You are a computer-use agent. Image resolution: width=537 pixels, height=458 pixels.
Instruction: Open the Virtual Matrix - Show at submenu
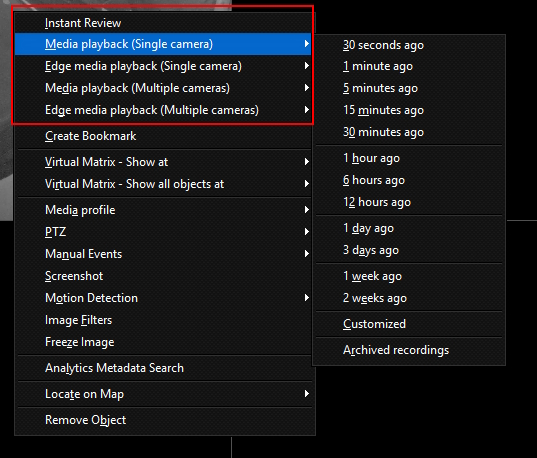pyautogui.click(x=164, y=162)
